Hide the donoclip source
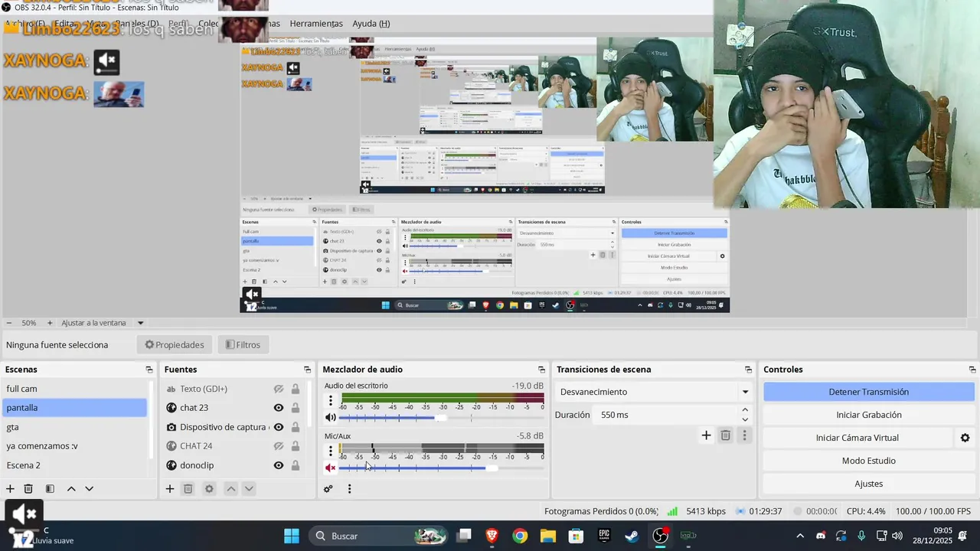The width and height of the screenshot is (980, 551). [279, 465]
